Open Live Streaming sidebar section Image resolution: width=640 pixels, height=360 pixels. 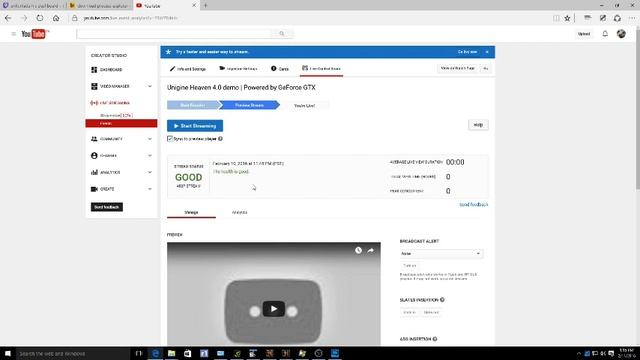click(110, 103)
